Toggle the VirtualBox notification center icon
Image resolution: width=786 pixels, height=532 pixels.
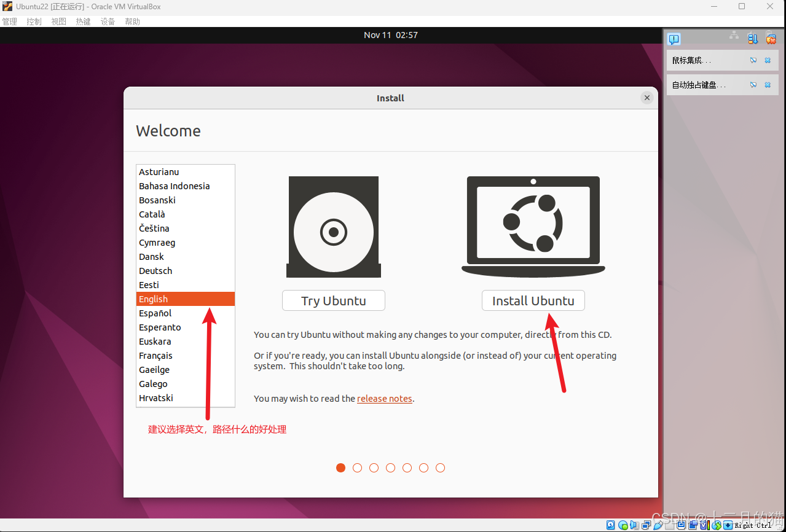pyautogui.click(x=674, y=39)
